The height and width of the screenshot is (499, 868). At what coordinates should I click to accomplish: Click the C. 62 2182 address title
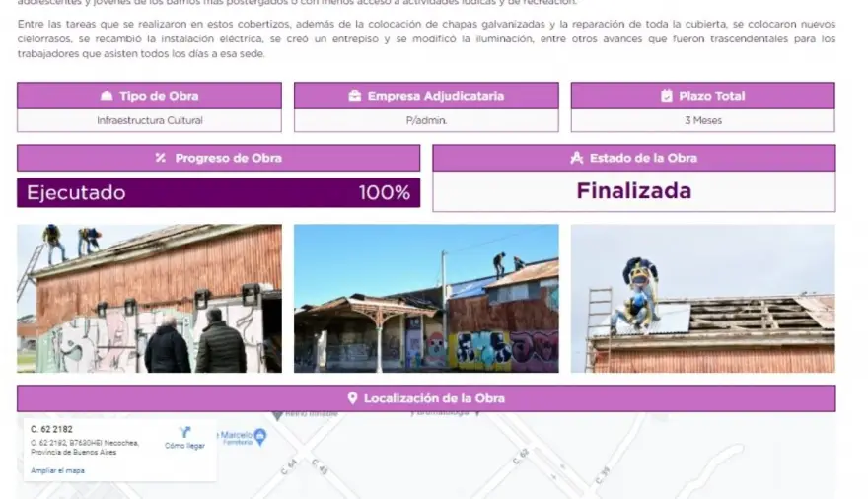click(x=51, y=429)
